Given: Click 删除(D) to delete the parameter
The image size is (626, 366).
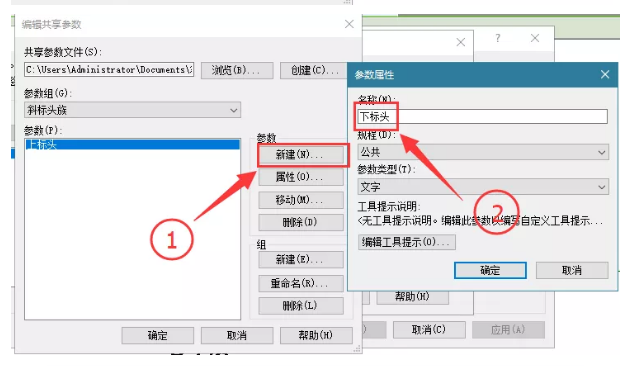Looking at the screenshot, I should [x=301, y=222].
